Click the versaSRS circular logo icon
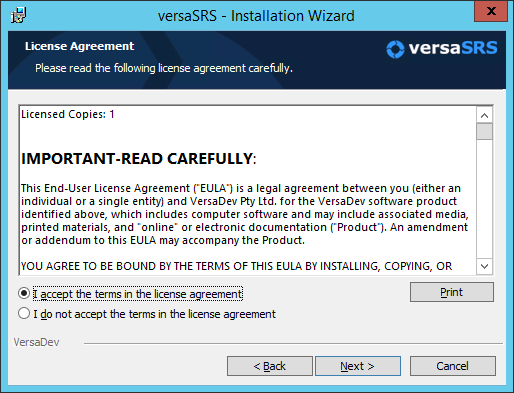 click(395, 49)
